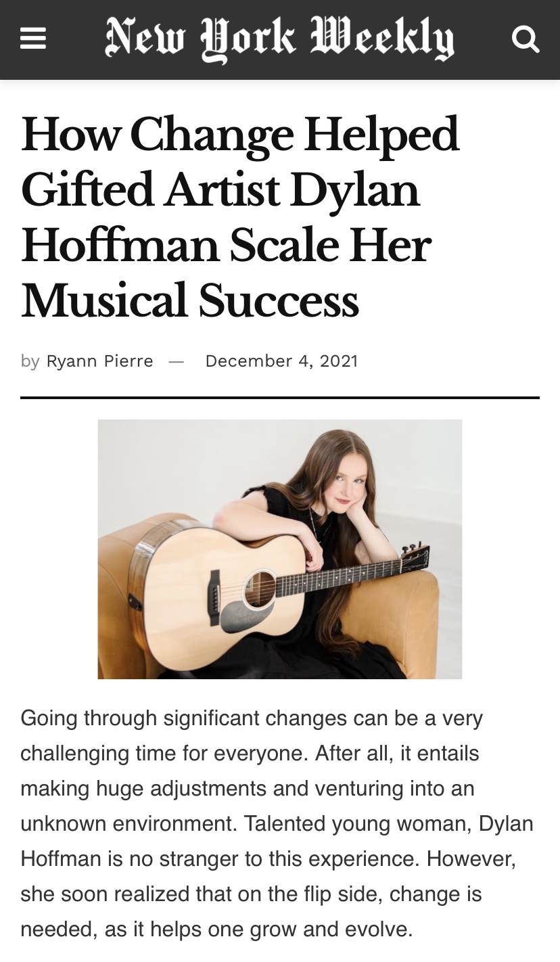Click the black divider under the byline
This screenshot has height=962, width=560.
279,398
